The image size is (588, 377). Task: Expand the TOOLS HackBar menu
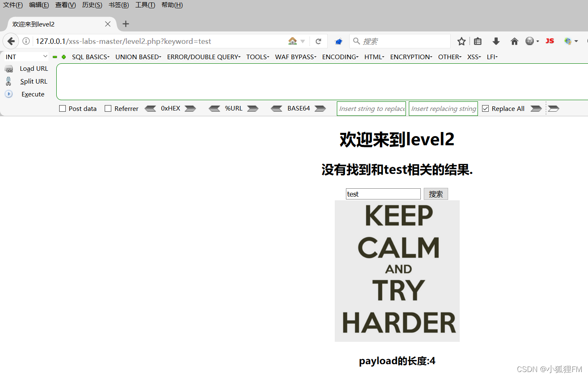click(258, 57)
